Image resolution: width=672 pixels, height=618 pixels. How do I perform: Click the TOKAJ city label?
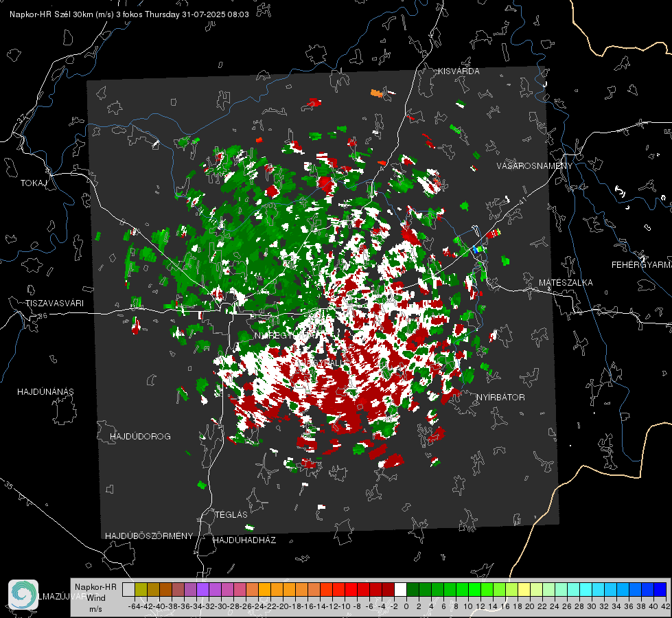tap(34, 183)
